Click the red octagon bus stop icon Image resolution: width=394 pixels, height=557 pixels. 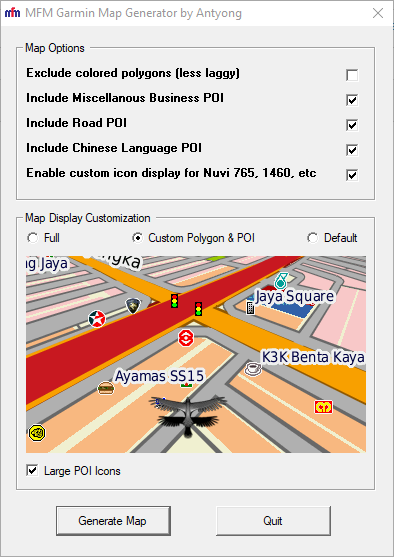coord(186,337)
